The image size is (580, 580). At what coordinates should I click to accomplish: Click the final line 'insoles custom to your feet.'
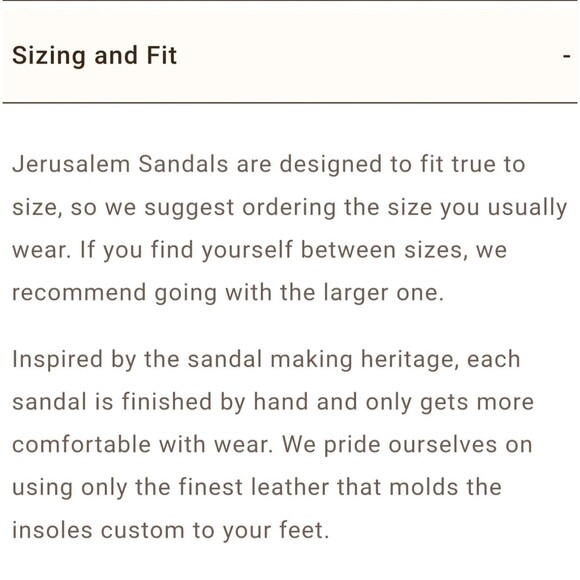171,530
